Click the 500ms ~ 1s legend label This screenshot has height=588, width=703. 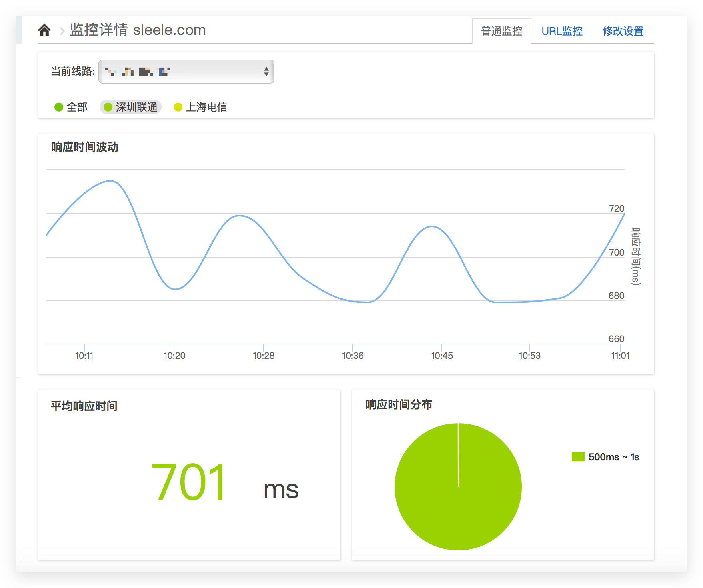point(613,457)
